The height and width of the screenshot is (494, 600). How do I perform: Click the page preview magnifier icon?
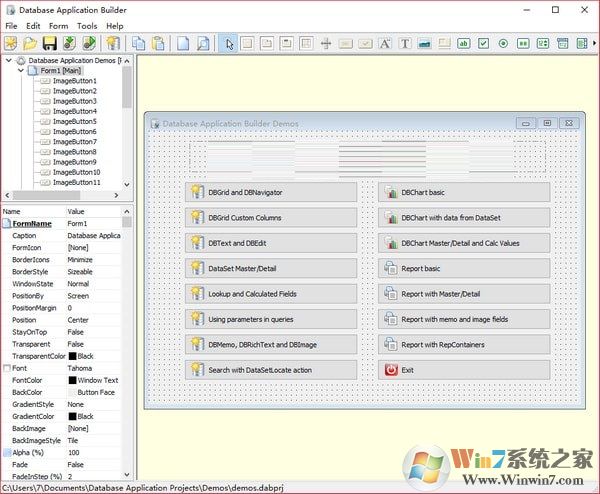203,43
